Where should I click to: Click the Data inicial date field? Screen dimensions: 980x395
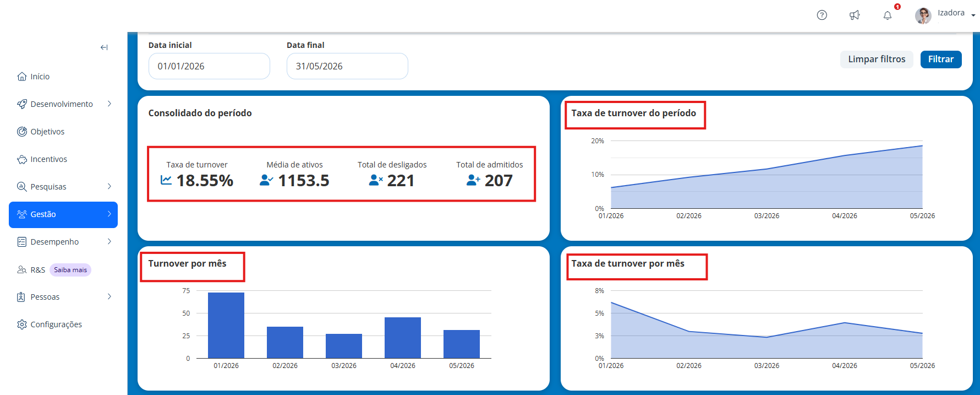pyautogui.click(x=209, y=66)
